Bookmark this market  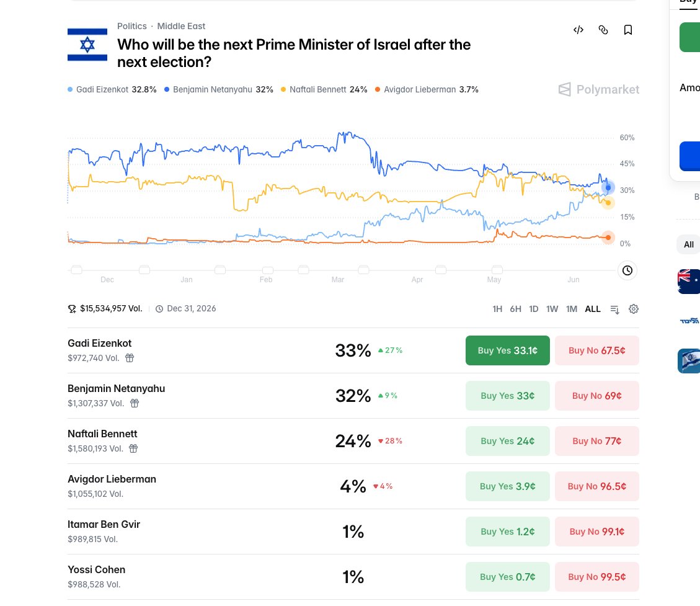[627, 30]
